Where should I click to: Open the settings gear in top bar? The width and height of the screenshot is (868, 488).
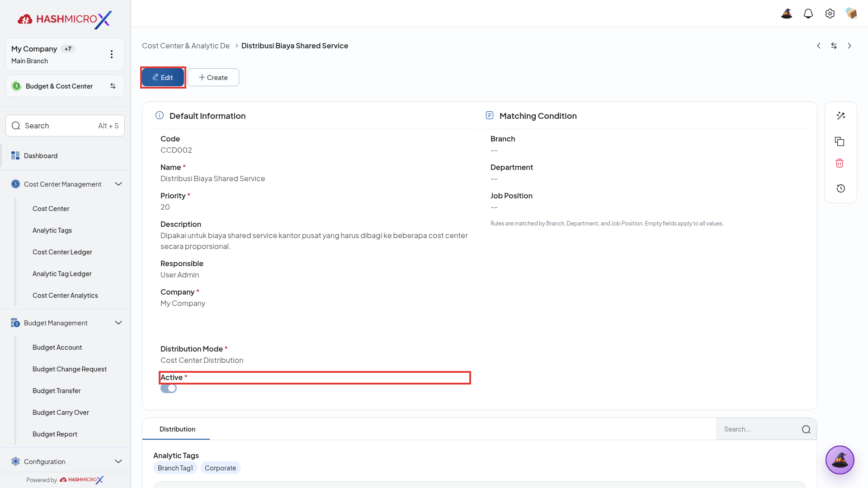click(830, 14)
